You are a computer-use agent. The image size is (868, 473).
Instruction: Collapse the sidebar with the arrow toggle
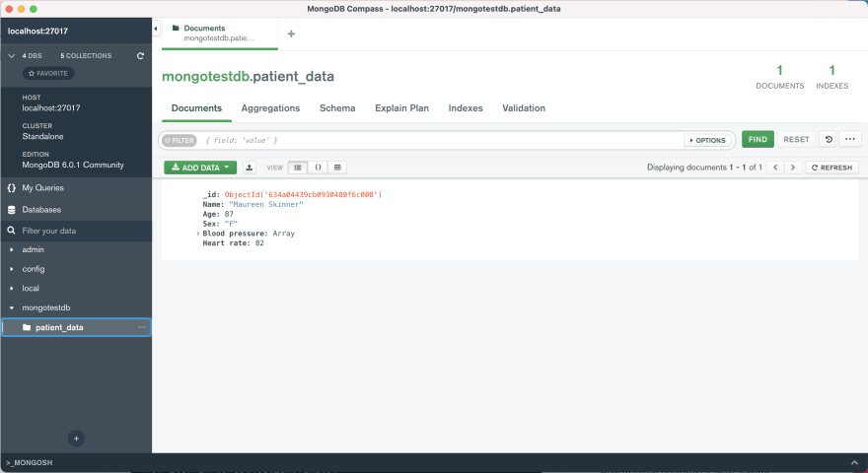(156, 29)
